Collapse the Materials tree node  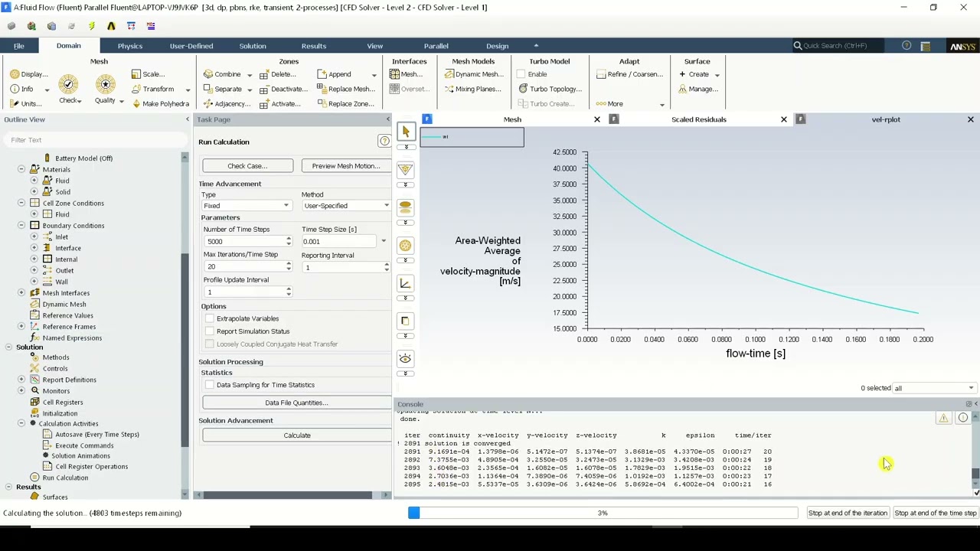(21, 169)
